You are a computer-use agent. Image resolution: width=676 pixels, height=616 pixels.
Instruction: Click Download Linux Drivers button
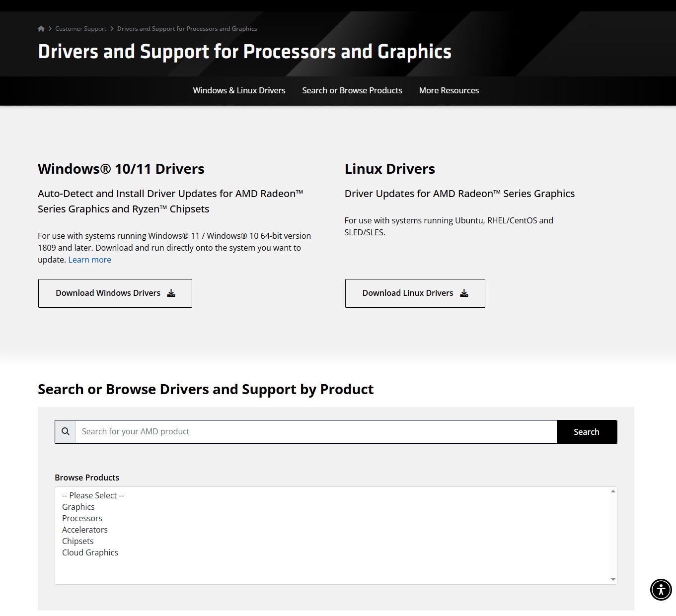[415, 293]
